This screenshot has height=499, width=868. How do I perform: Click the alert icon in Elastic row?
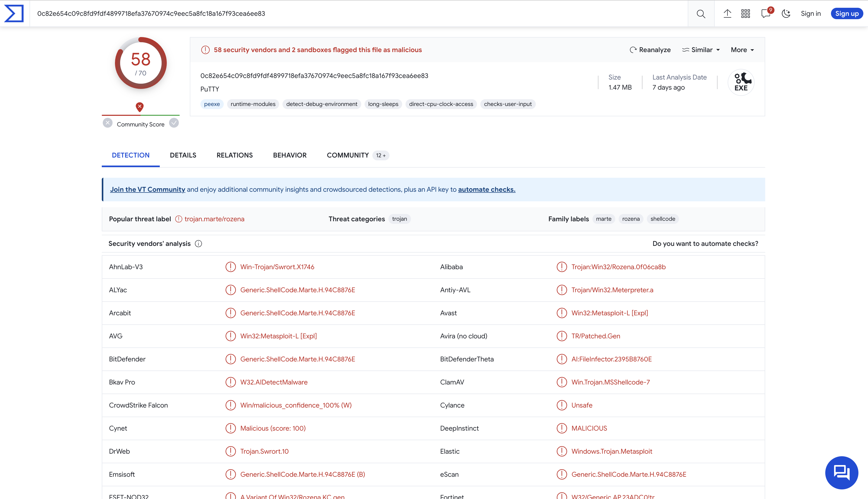coord(562,451)
